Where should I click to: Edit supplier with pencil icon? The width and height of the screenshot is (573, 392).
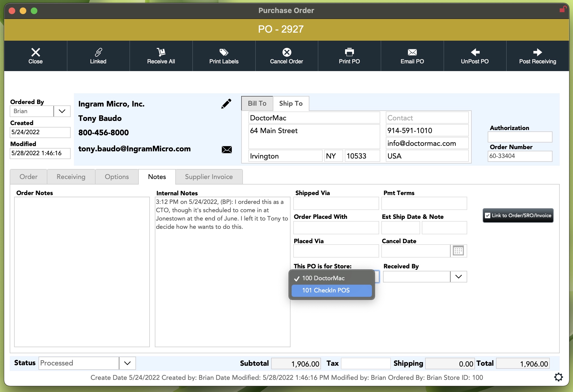click(226, 104)
